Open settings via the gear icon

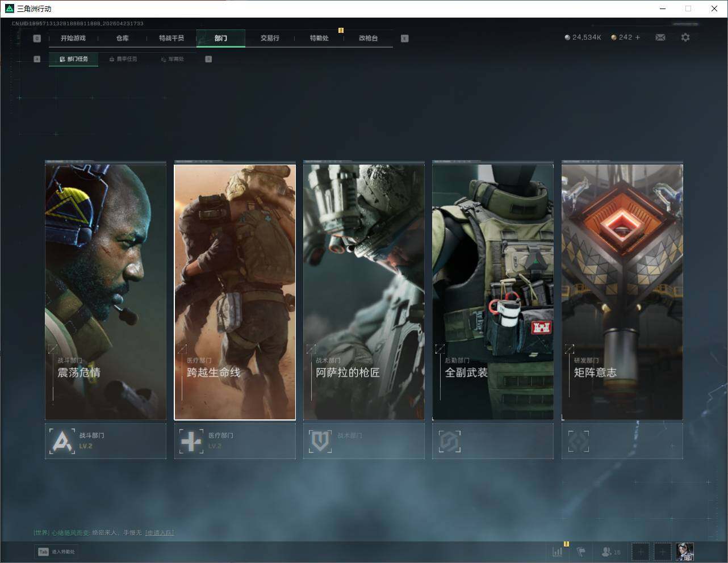click(685, 37)
